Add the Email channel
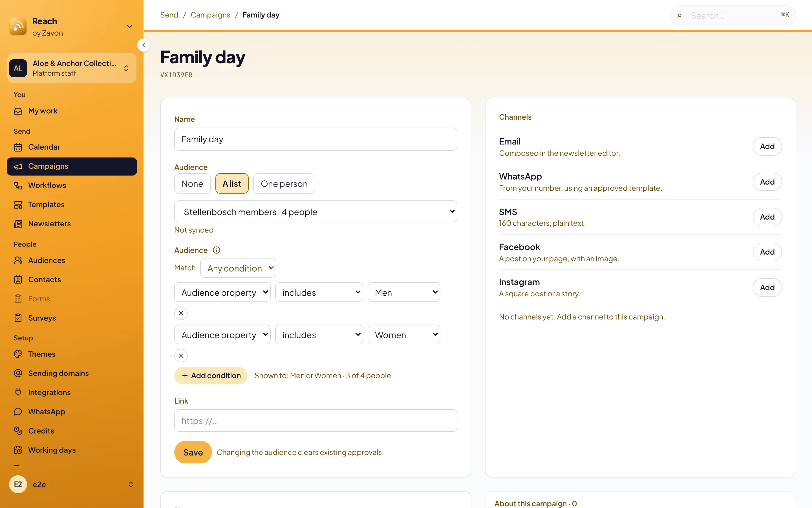Image resolution: width=812 pixels, height=508 pixels. tap(767, 146)
